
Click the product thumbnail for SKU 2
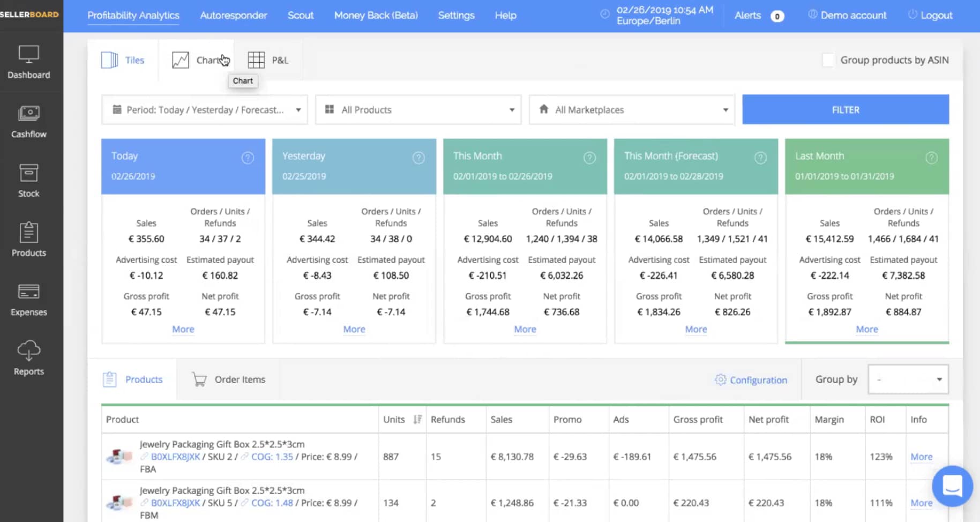pos(119,457)
